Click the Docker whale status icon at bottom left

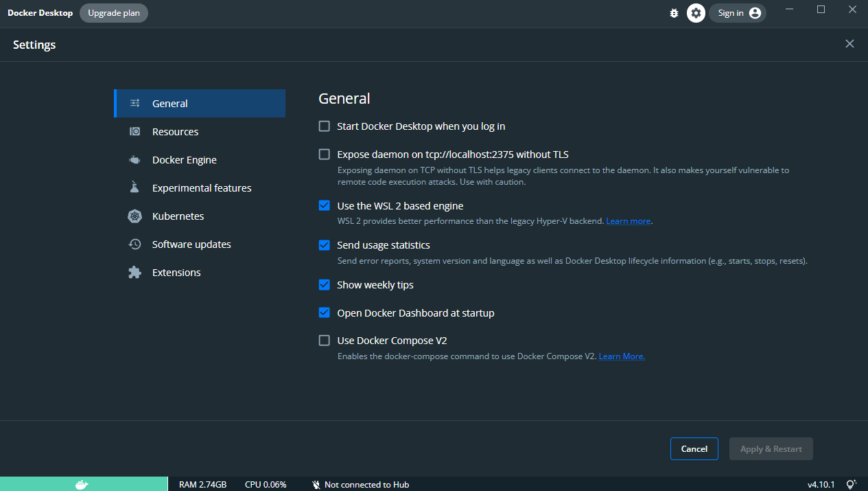(x=82, y=484)
